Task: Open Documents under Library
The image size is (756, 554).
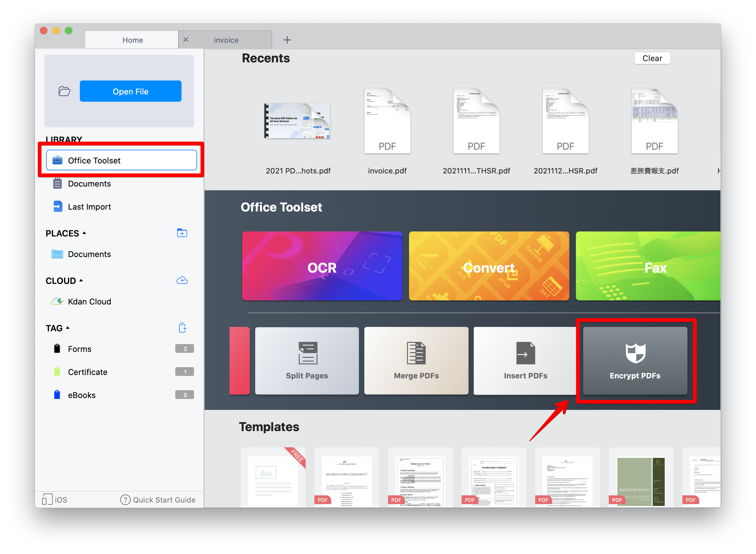Action: click(89, 184)
